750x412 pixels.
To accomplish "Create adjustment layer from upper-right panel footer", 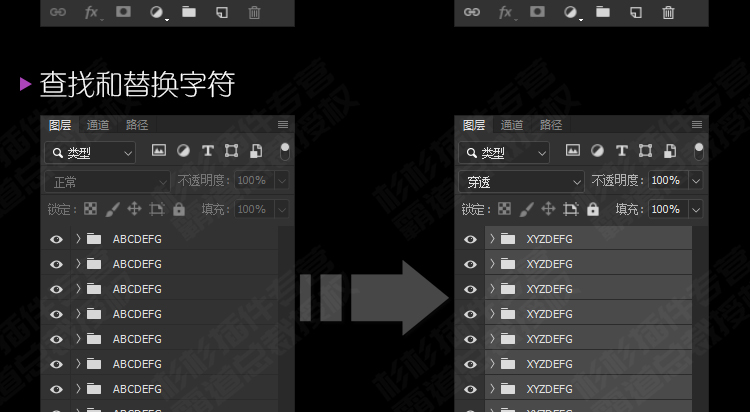I will tap(571, 12).
